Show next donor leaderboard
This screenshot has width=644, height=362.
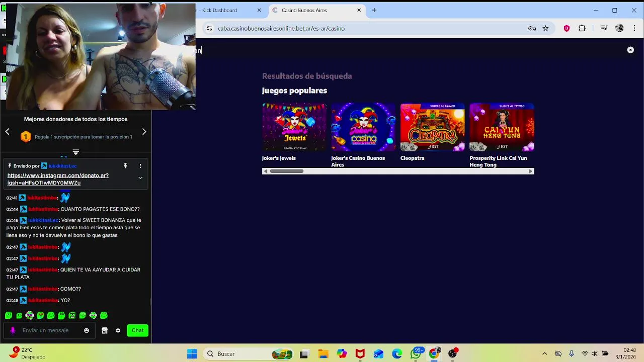(x=144, y=131)
